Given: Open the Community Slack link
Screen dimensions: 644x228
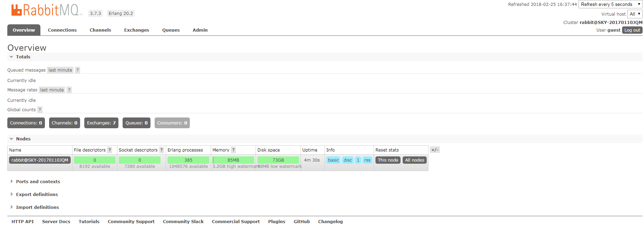Looking at the screenshot, I should (x=183, y=222).
